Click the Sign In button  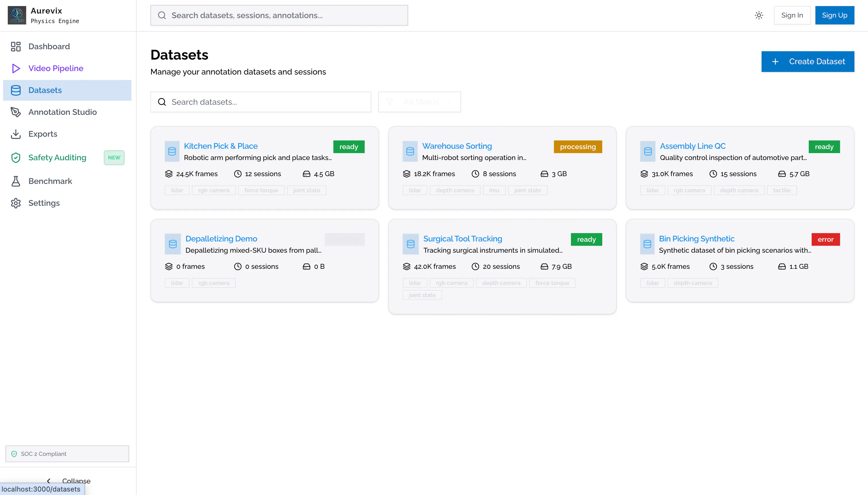[x=792, y=15]
